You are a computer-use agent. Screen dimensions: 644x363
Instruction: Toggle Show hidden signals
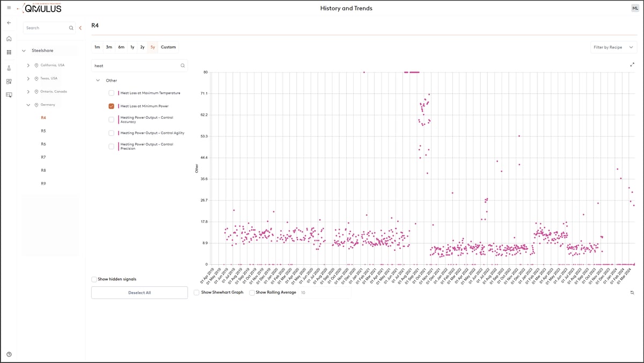(x=94, y=279)
